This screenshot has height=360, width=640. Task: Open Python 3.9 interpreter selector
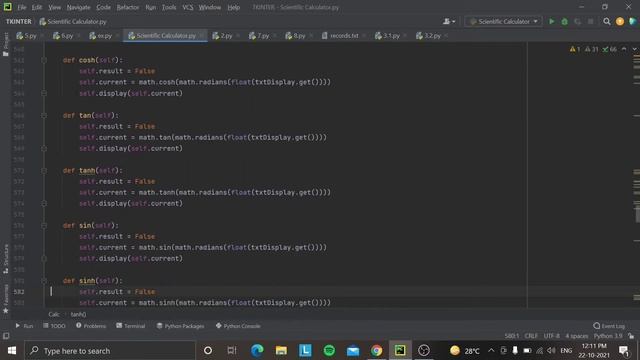click(x=608, y=336)
